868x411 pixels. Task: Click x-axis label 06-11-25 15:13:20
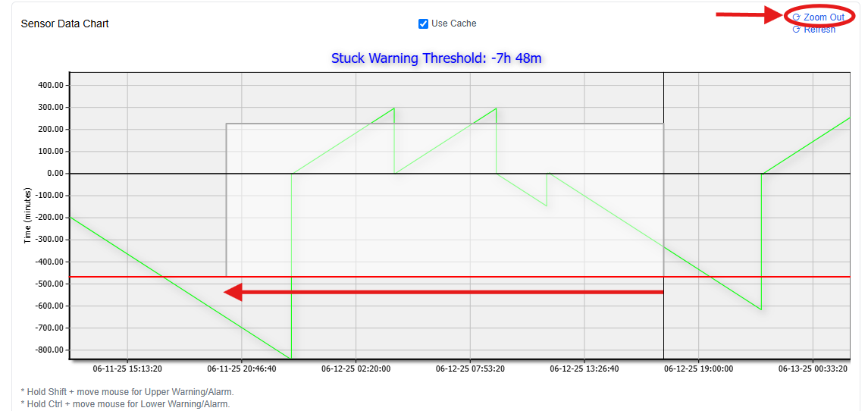coord(127,369)
